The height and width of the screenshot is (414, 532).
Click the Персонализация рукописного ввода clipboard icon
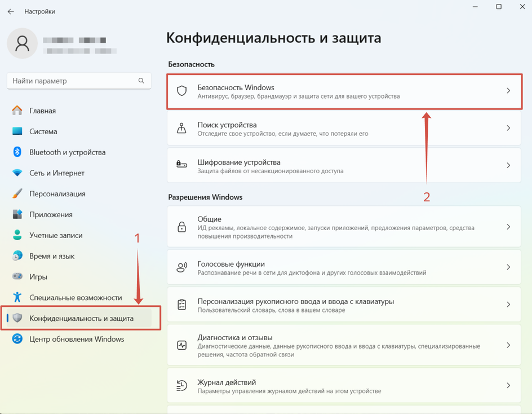[182, 305]
